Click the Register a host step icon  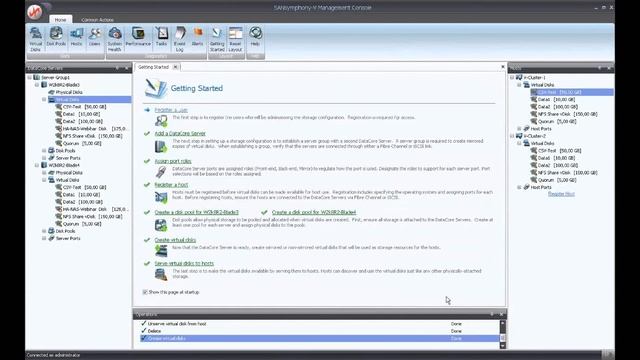click(x=161, y=198)
